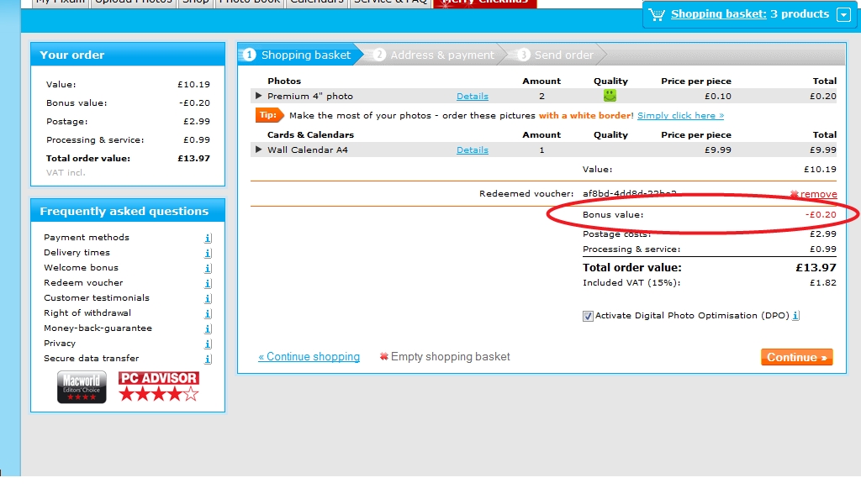Click Empty shopping basket

pos(450,357)
